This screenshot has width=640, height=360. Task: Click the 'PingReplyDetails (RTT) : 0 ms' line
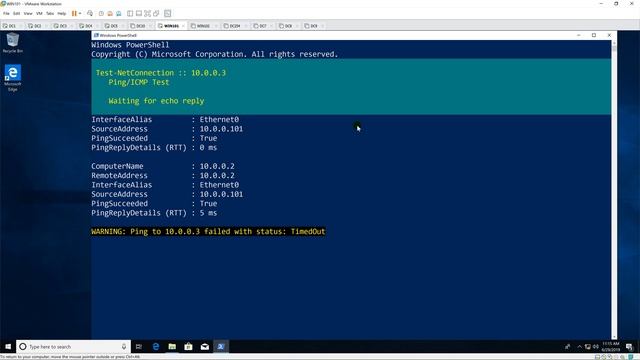pyautogui.click(x=154, y=147)
